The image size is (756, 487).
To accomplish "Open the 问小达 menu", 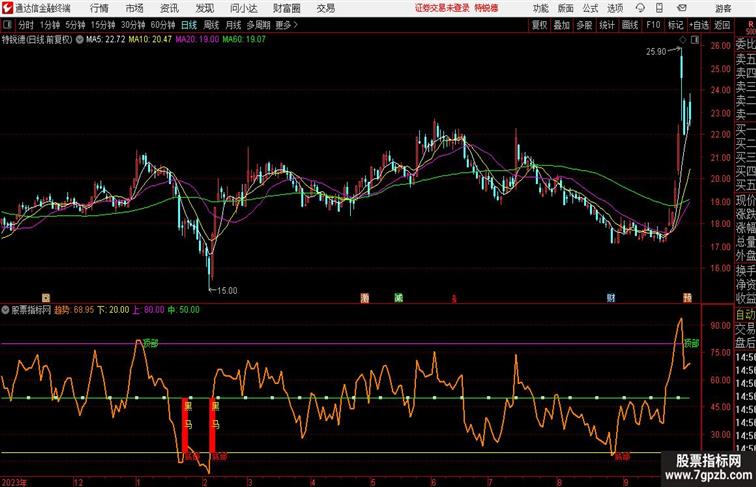I will pos(243,8).
